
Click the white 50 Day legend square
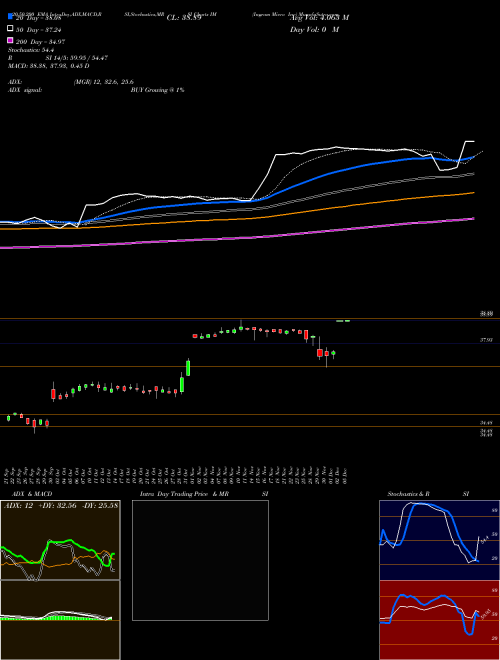[x=10, y=28]
